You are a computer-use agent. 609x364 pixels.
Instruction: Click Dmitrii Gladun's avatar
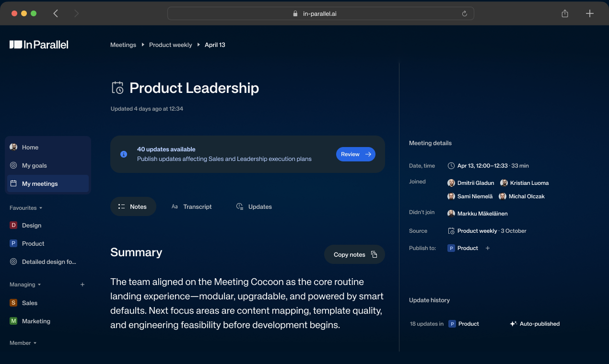pos(451,183)
